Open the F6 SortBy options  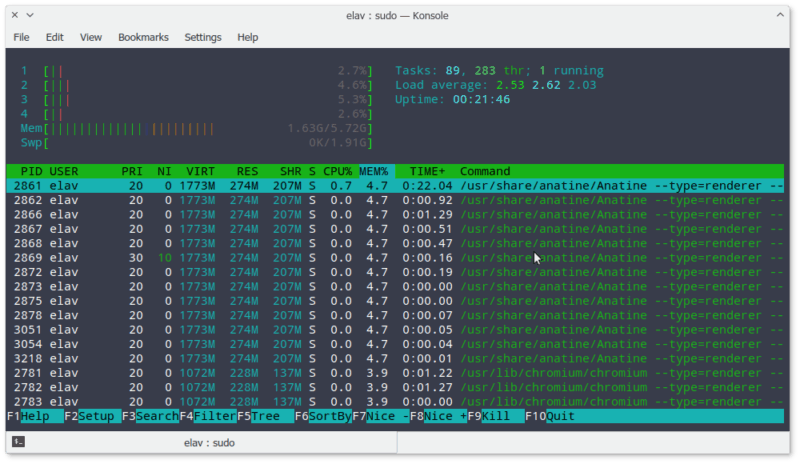click(328, 416)
